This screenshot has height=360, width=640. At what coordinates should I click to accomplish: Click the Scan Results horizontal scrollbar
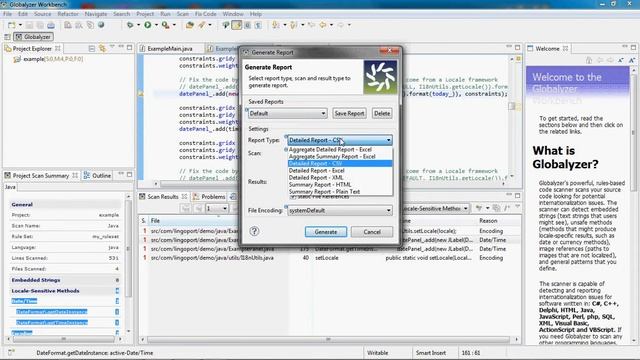tap(329, 339)
